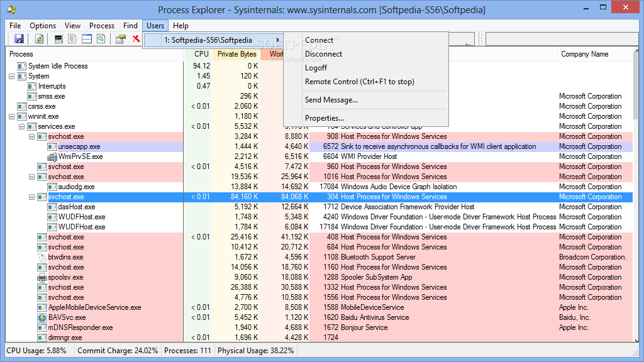This screenshot has width=644, height=362.
Task: Click the smss.exe process icon
Action: [x=32, y=96]
